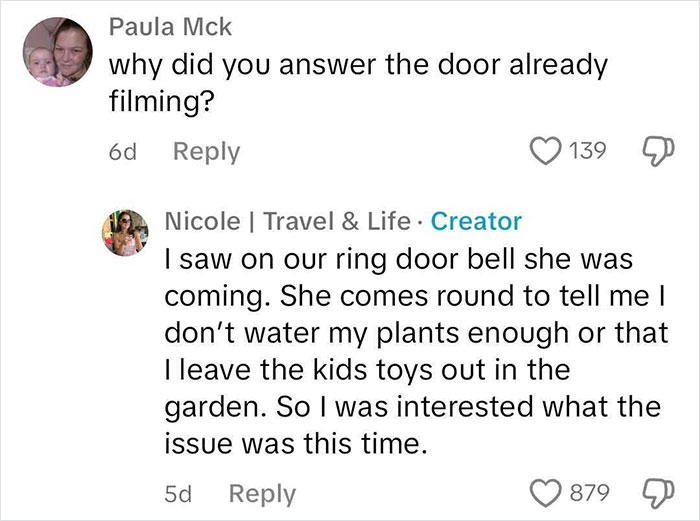
Task: Click the 6d timestamp
Action: point(122,152)
